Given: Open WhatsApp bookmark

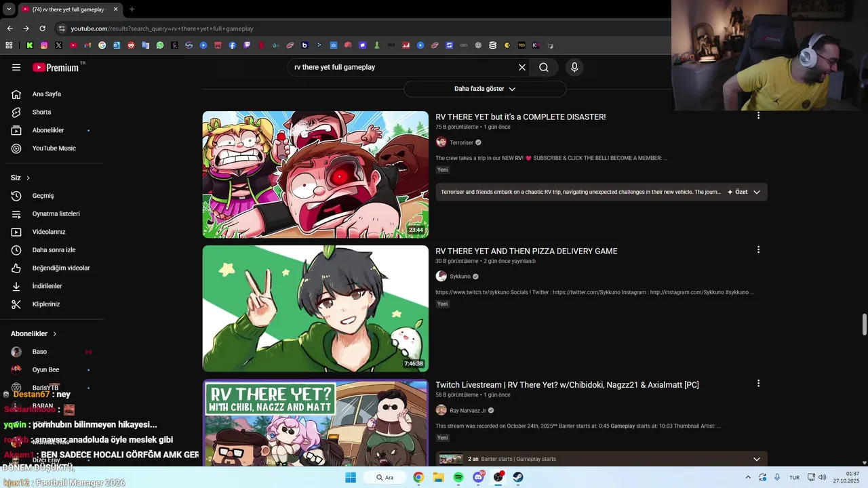Looking at the screenshot, I should (160, 45).
